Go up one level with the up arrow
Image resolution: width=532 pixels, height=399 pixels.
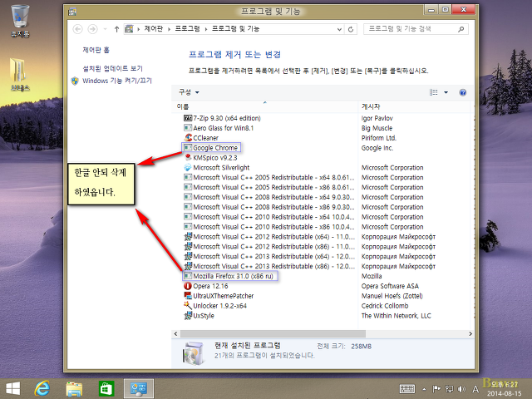(116, 29)
